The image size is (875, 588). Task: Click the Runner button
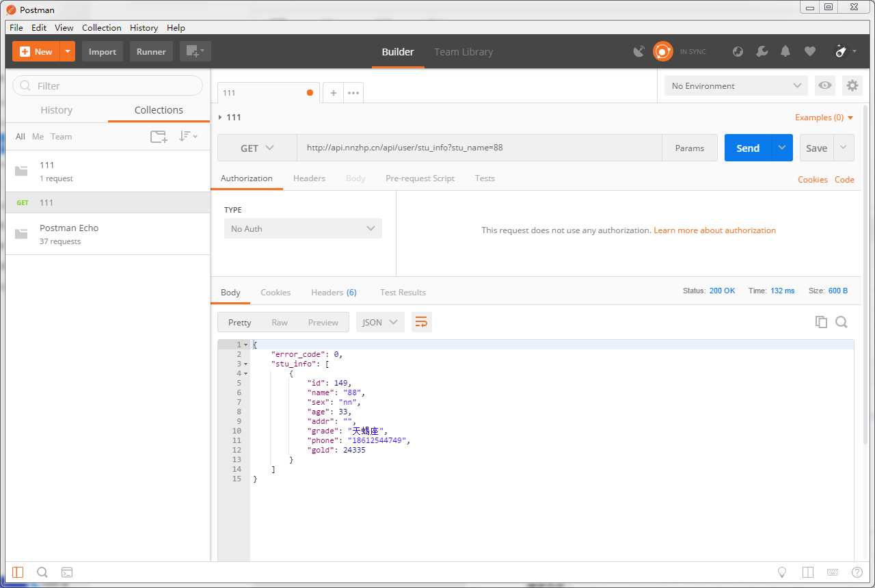click(151, 51)
